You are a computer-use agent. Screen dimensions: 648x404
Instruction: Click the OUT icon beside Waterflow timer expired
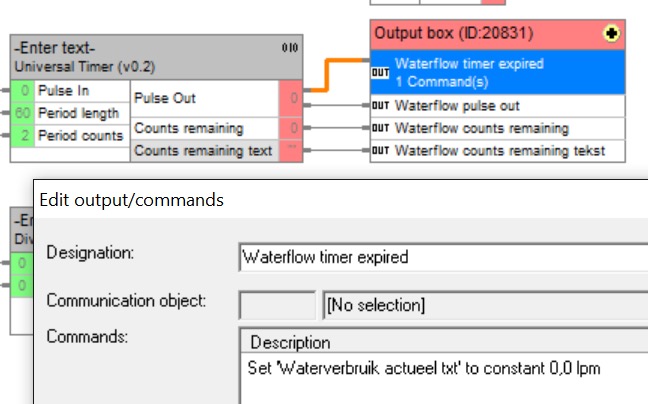[x=380, y=72]
